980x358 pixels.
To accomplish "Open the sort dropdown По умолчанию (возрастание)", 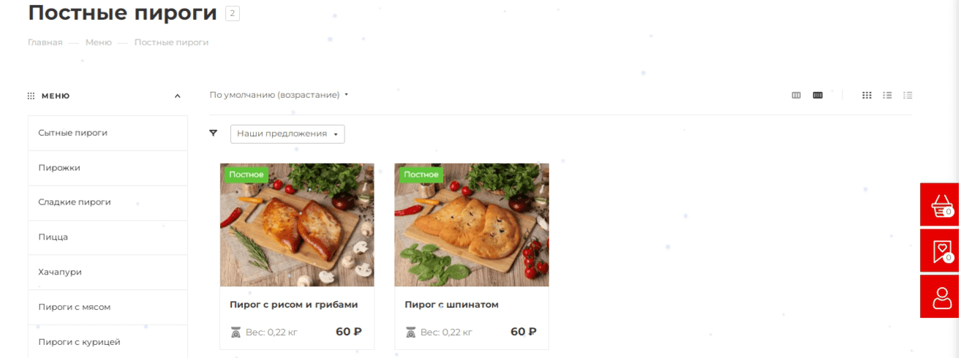I will (x=279, y=95).
